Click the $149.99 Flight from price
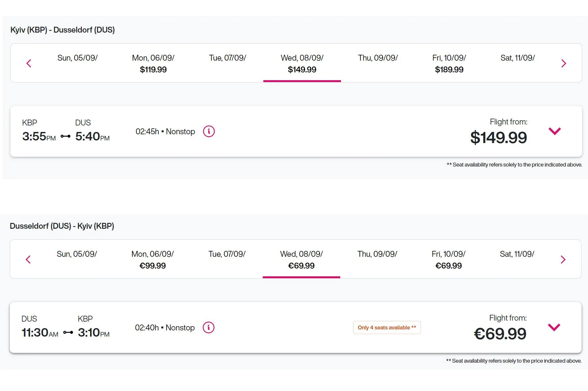This screenshot has height=391, width=588. [498, 137]
